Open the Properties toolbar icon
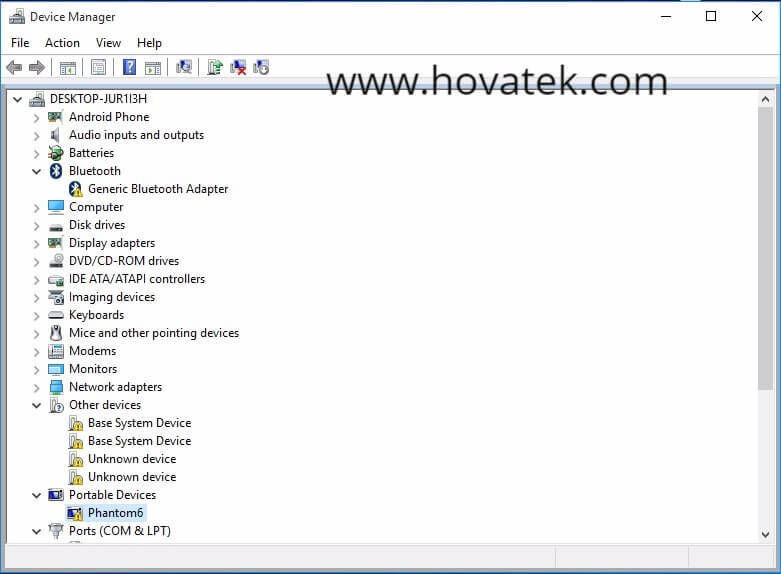Screen dimensions: 781x574 pos(98,68)
